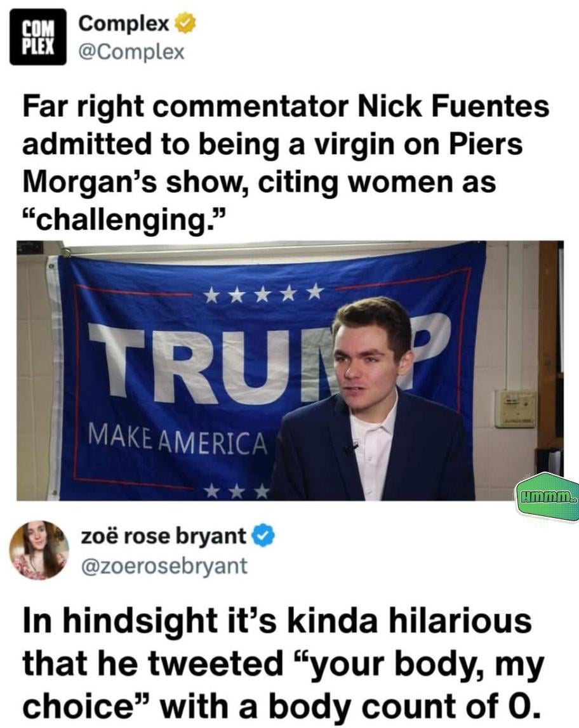Open the Complex logo profile picture
The width and height of the screenshot is (579, 728).
[x=38, y=37]
